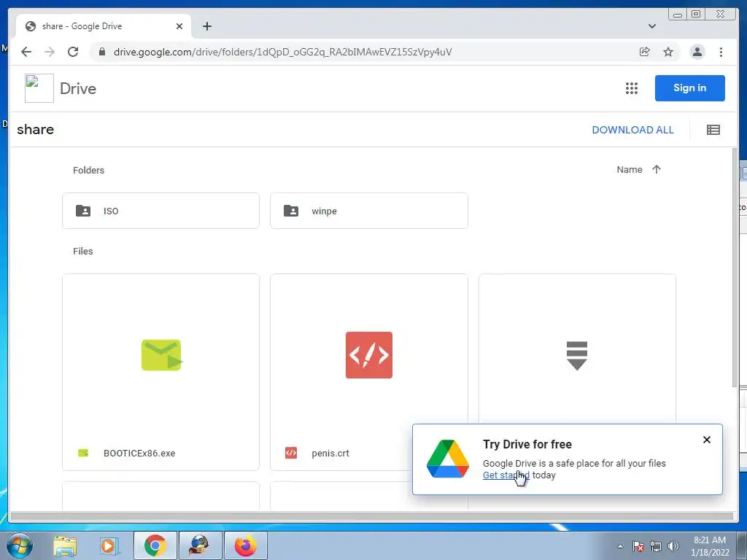Click the winpe shared folder icon

290,211
